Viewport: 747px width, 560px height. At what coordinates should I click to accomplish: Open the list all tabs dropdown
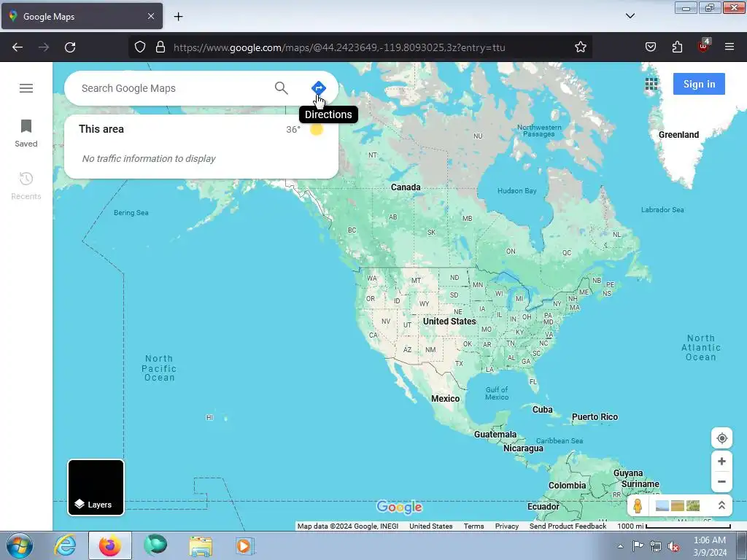(630, 16)
